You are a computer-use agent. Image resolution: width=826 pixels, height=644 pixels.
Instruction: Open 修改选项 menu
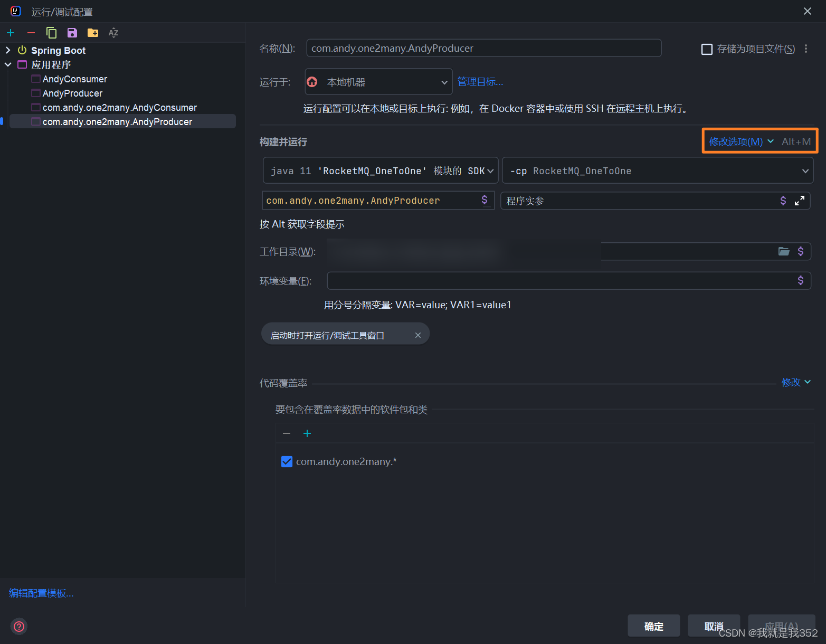pos(741,141)
